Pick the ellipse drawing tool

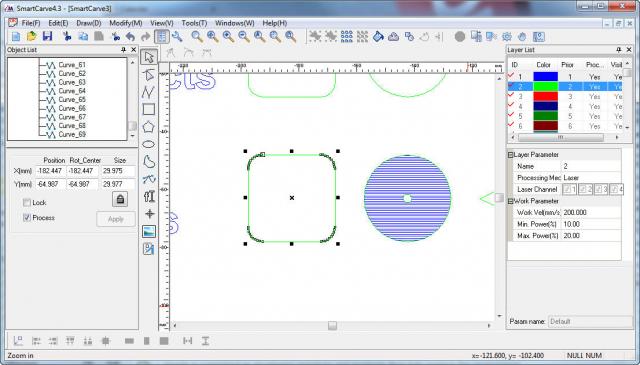point(149,144)
